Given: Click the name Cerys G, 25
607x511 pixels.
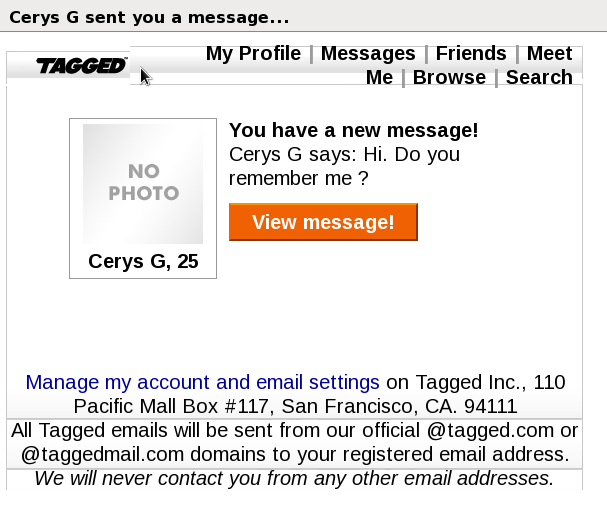Looking at the screenshot, I should 143,262.
